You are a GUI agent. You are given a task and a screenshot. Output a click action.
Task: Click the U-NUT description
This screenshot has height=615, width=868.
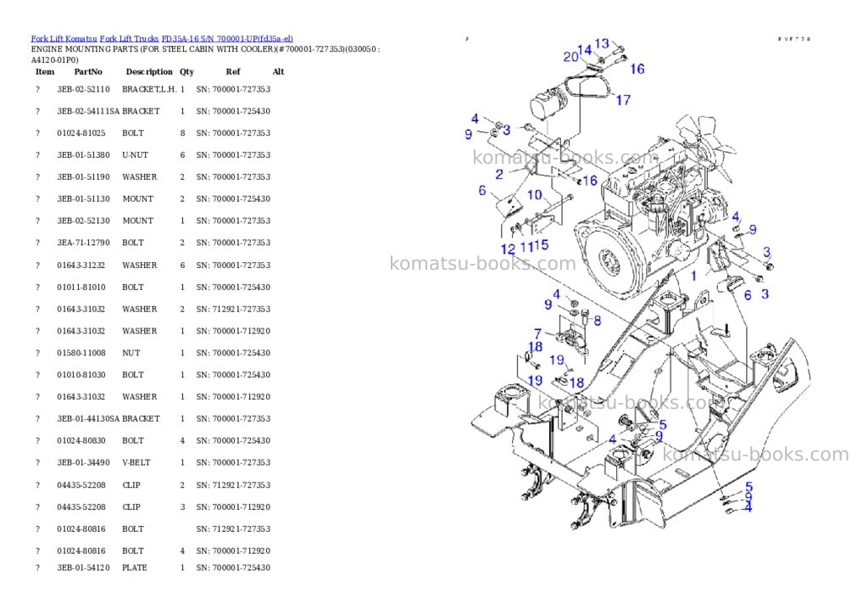(135, 155)
